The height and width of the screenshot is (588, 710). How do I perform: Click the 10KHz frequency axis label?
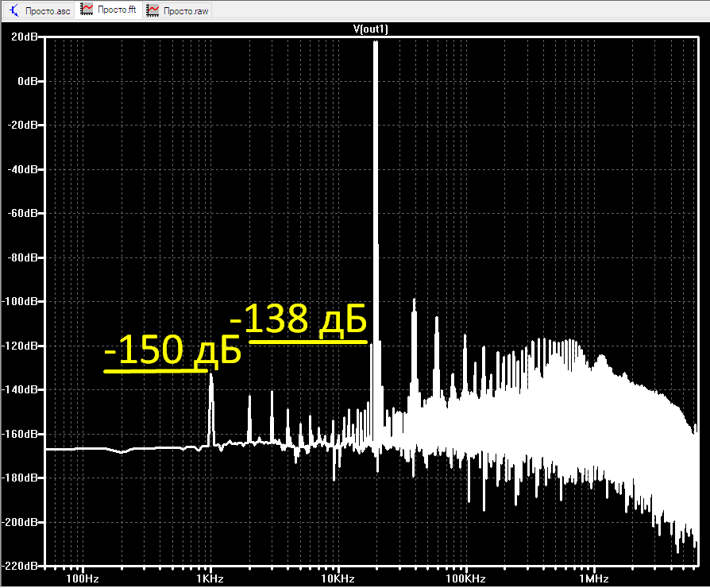[x=338, y=578]
